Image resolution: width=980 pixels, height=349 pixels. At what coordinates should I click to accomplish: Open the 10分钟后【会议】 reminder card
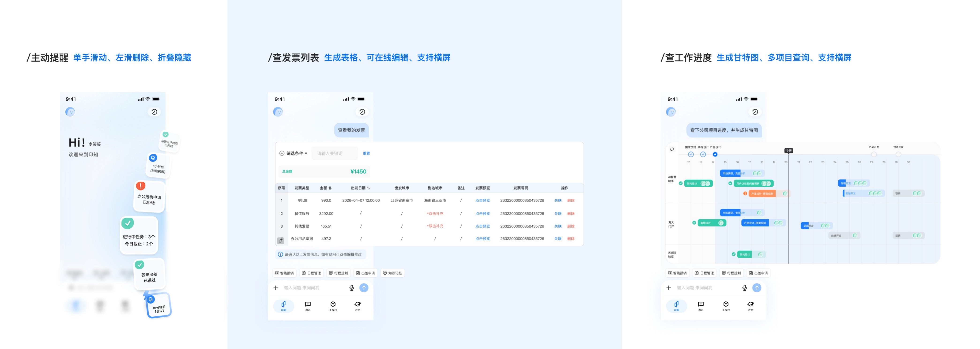(159, 305)
